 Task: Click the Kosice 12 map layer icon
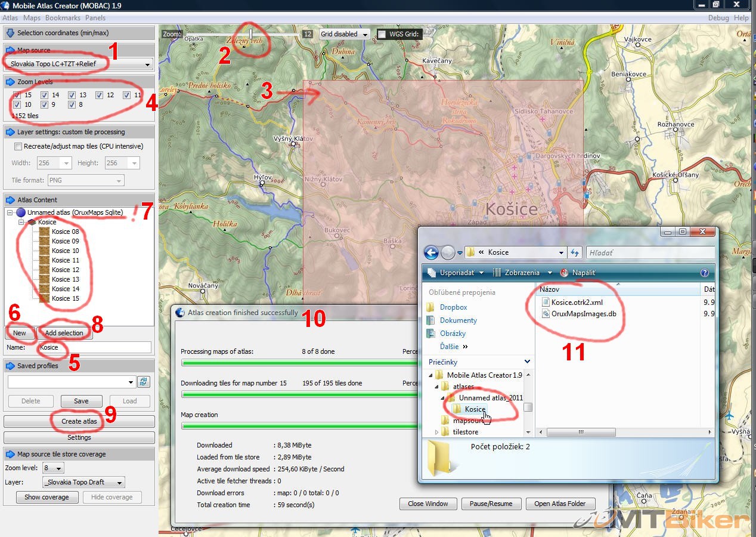pos(44,270)
